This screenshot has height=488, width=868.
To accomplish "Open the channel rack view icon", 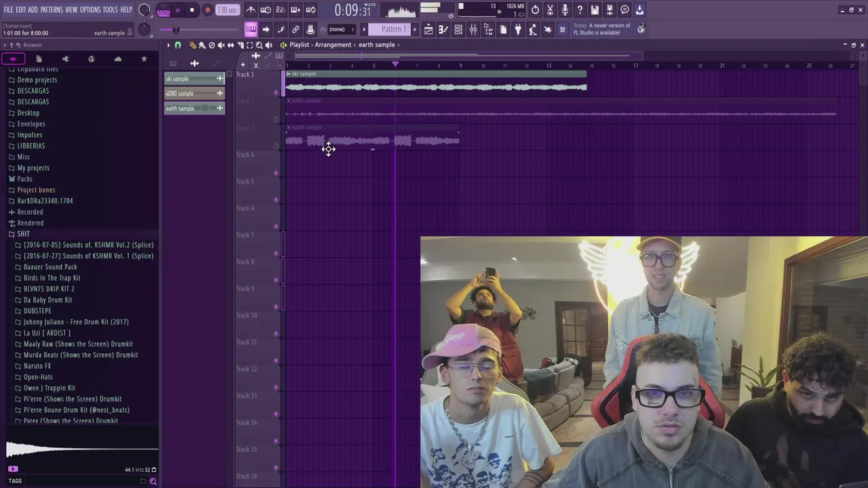I will coord(458,29).
